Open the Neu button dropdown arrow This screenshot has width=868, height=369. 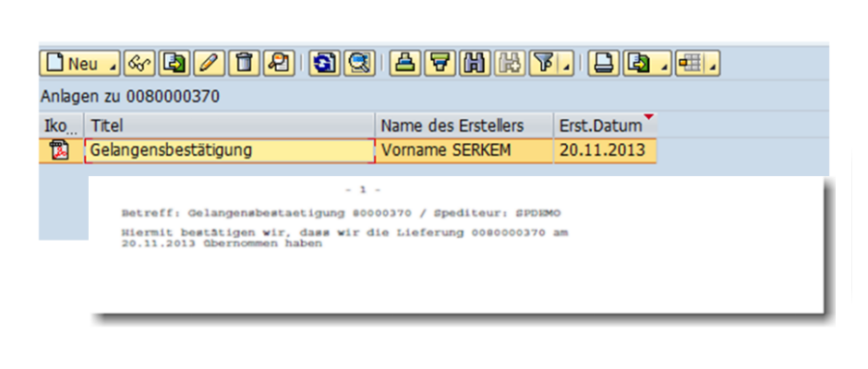(x=113, y=65)
